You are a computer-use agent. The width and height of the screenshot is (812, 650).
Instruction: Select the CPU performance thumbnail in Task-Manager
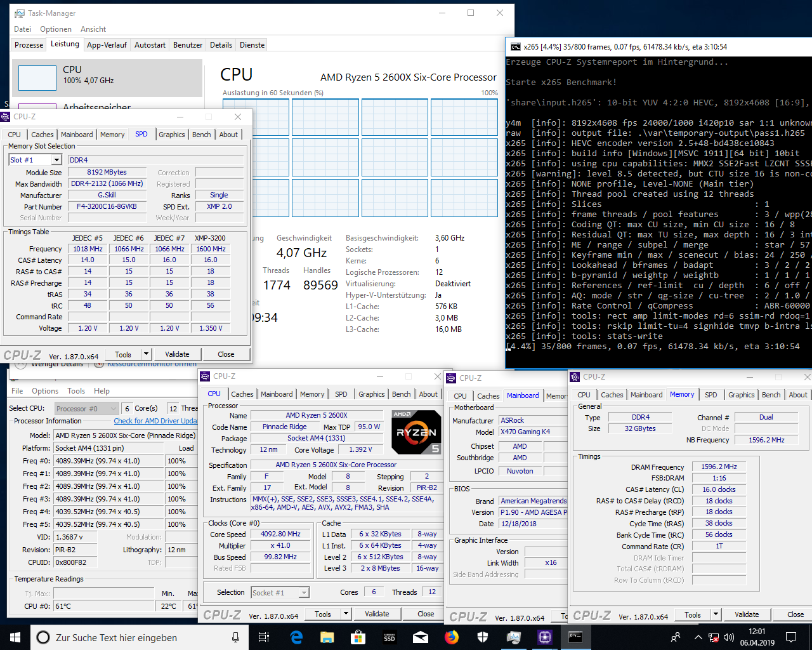[107, 77]
